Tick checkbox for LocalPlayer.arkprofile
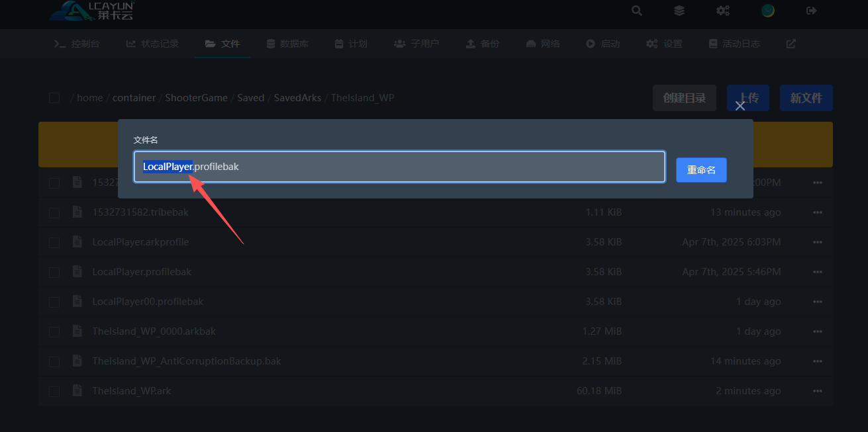The width and height of the screenshot is (868, 432). coord(54,243)
